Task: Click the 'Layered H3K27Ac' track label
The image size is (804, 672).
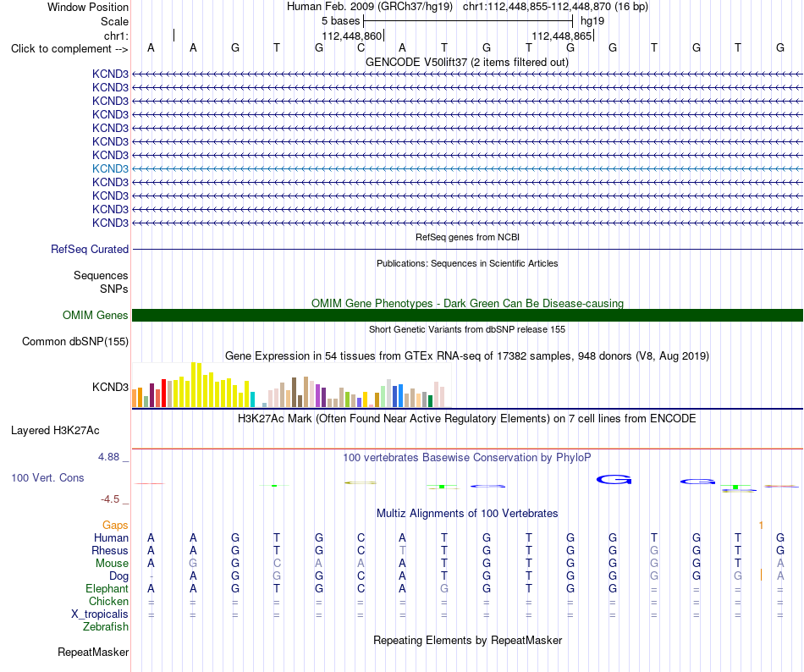Action: pos(55,431)
